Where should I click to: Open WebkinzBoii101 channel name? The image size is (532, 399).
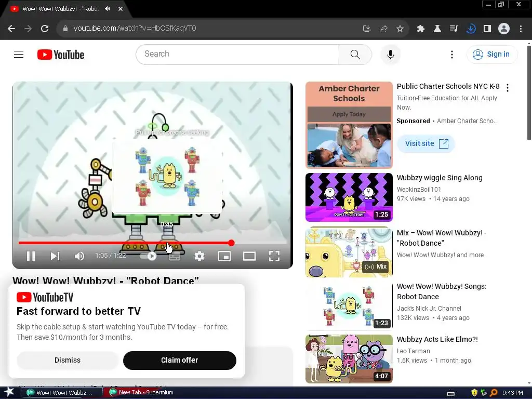[x=419, y=189]
